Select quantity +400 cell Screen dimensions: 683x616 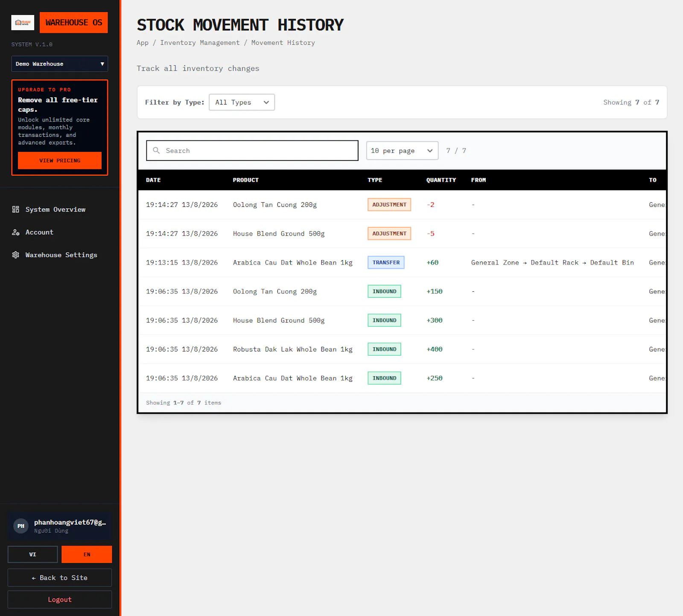tap(435, 349)
